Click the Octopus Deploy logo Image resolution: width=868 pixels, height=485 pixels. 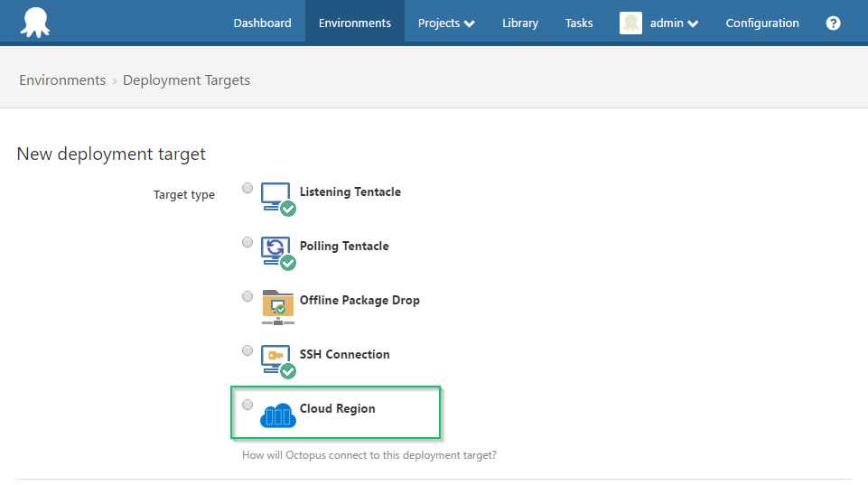coord(34,23)
